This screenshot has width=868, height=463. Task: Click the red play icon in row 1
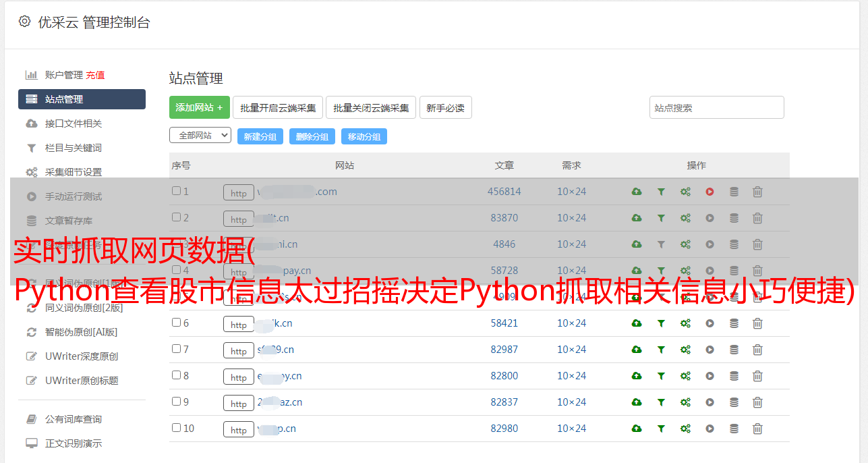coord(710,192)
